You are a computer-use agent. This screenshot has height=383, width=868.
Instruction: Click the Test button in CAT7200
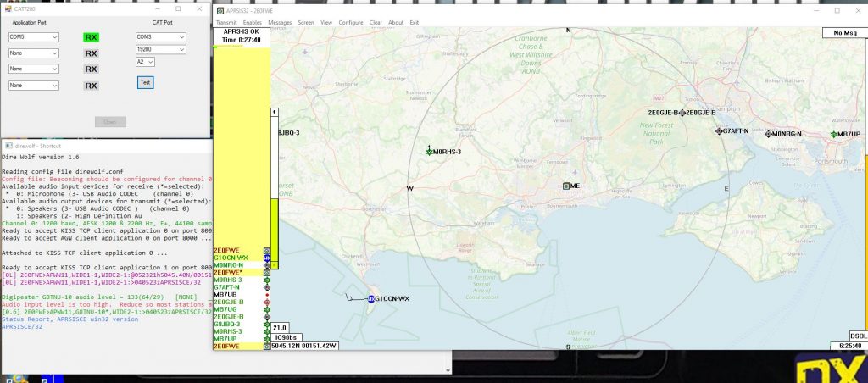point(145,82)
